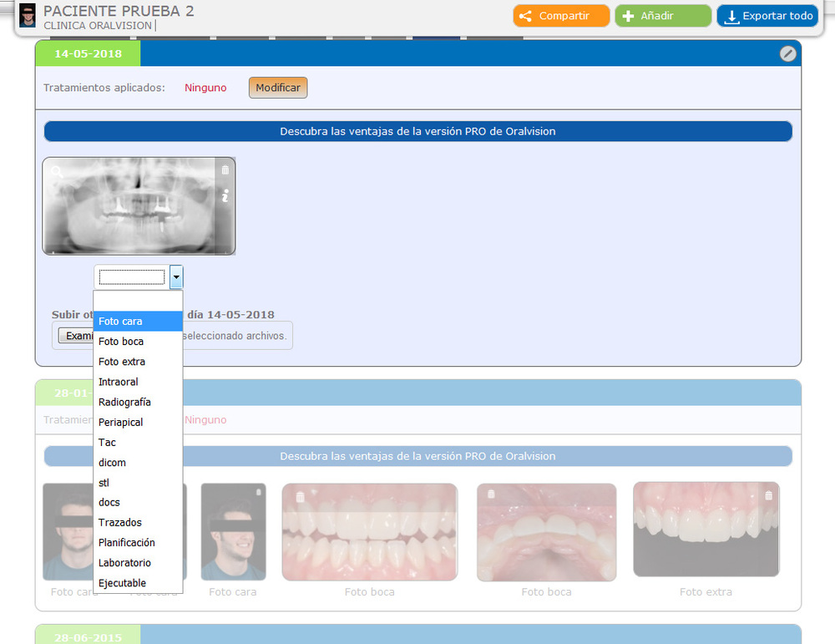Click Exportar todo button
Viewport: 835px width, 644px height.
(767, 16)
